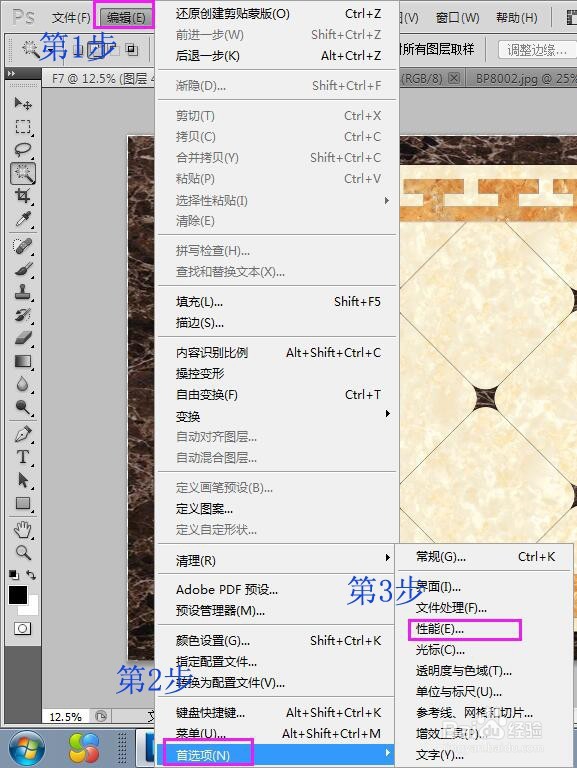
Task: Select the Horizontal Type tool
Action: [x=23, y=457]
